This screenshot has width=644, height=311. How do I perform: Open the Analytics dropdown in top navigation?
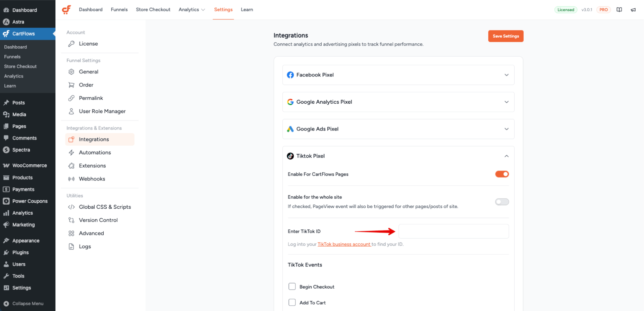click(x=192, y=9)
